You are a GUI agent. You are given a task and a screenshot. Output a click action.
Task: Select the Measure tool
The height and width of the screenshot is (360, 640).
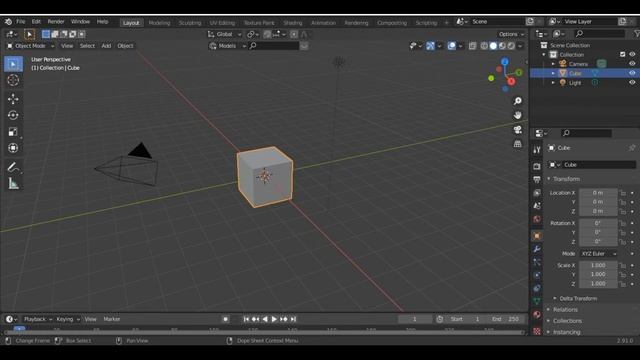pos(13,184)
